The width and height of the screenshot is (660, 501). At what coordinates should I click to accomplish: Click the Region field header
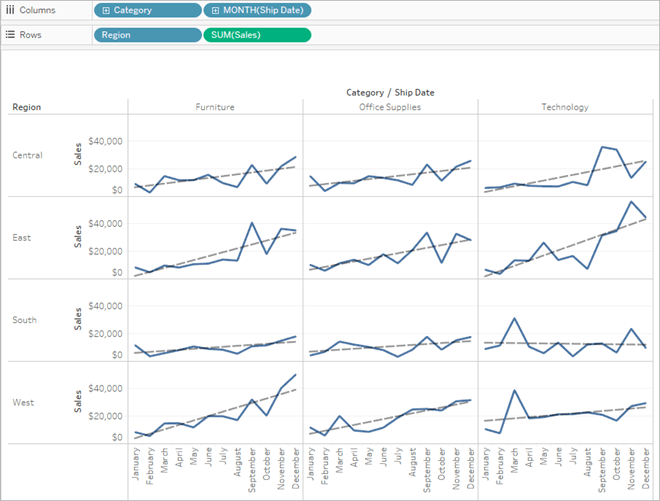click(x=27, y=107)
